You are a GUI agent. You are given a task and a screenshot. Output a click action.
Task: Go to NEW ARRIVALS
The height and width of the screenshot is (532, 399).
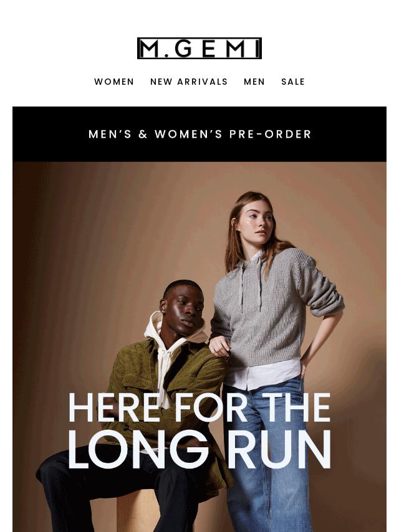coord(189,82)
